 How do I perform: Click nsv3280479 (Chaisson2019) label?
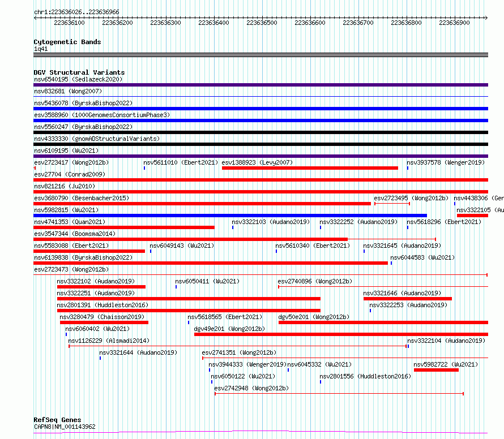(102, 317)
